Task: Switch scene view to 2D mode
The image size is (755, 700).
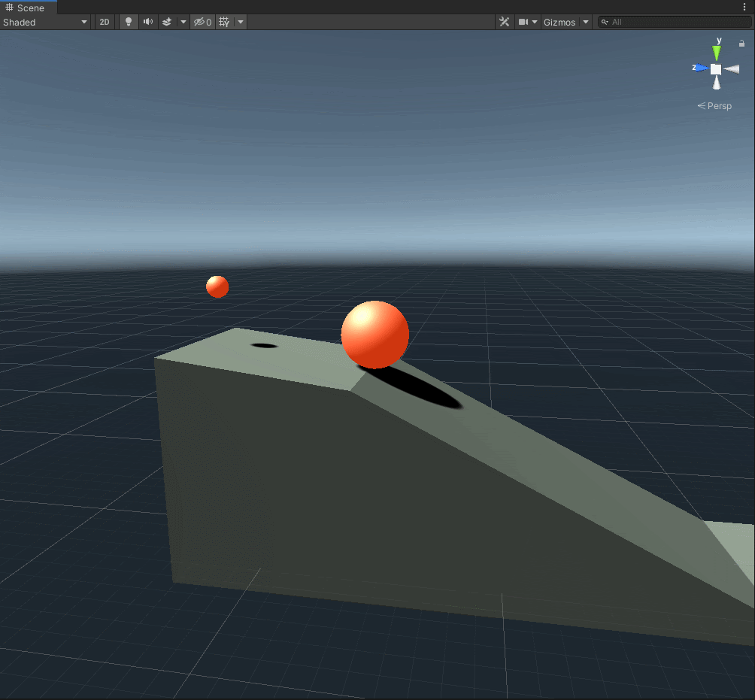Action: (105, 22)
